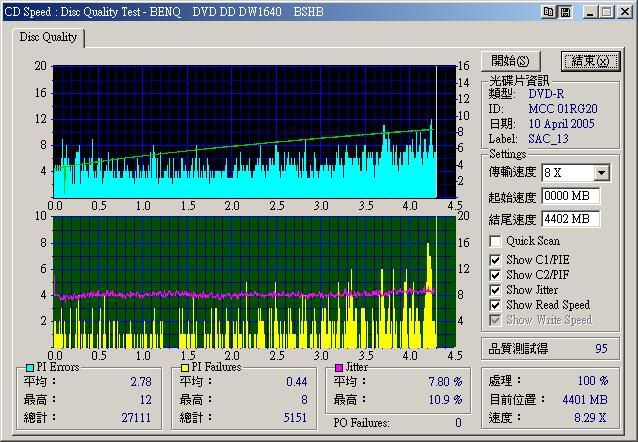Click the date 10 April 2005

(562, 124)
